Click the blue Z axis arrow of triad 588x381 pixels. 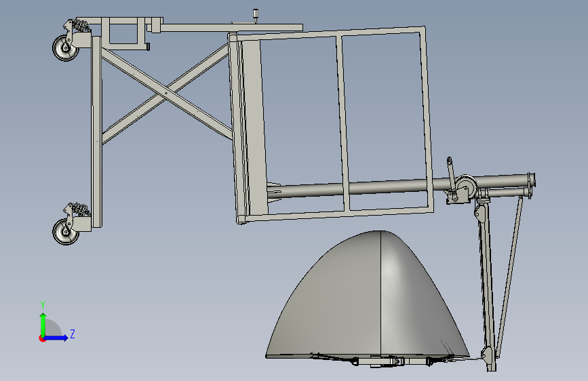(56, 338)
